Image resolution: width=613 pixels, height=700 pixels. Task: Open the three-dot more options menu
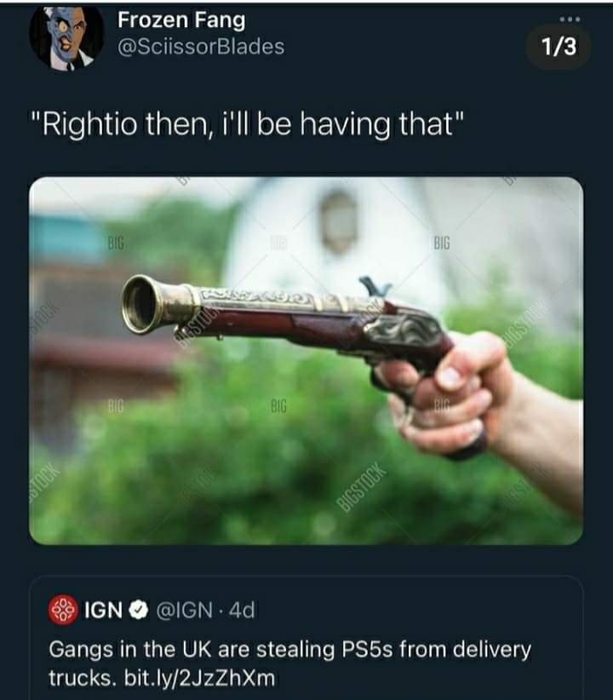click(570, 20)
